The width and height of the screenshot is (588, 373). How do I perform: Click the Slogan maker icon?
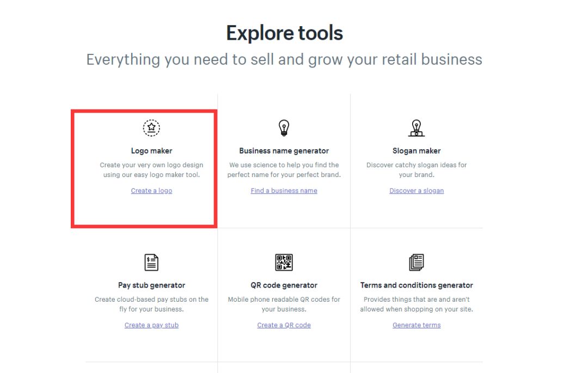pyautogui.click(x=416, y=128)
